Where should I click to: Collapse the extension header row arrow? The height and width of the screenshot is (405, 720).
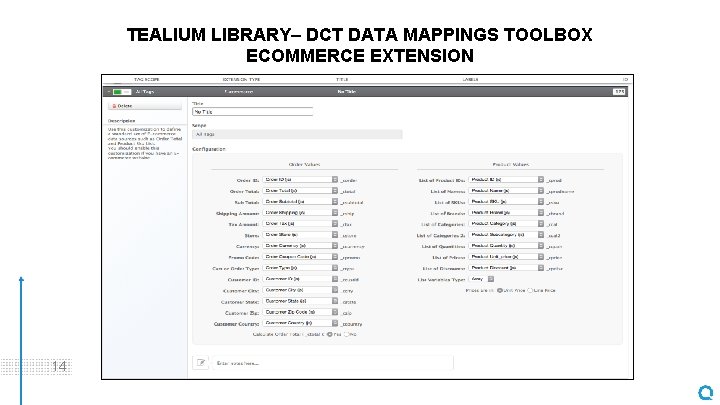[x=109, y=92]
